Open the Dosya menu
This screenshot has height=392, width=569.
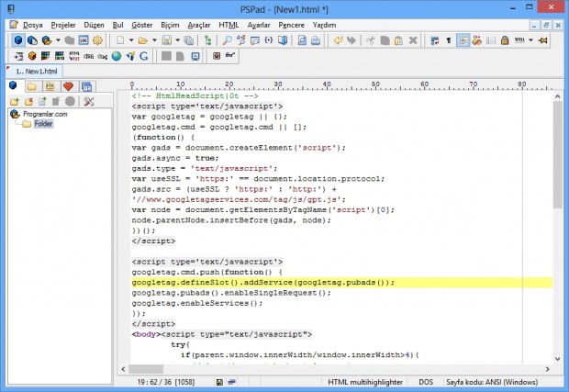coord(33,25)
